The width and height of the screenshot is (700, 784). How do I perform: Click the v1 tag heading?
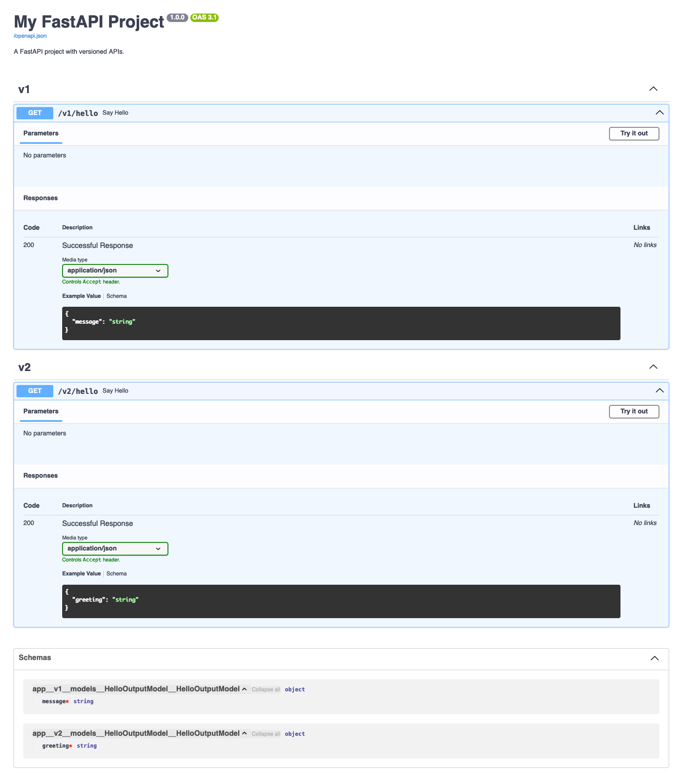click(24, 89)
